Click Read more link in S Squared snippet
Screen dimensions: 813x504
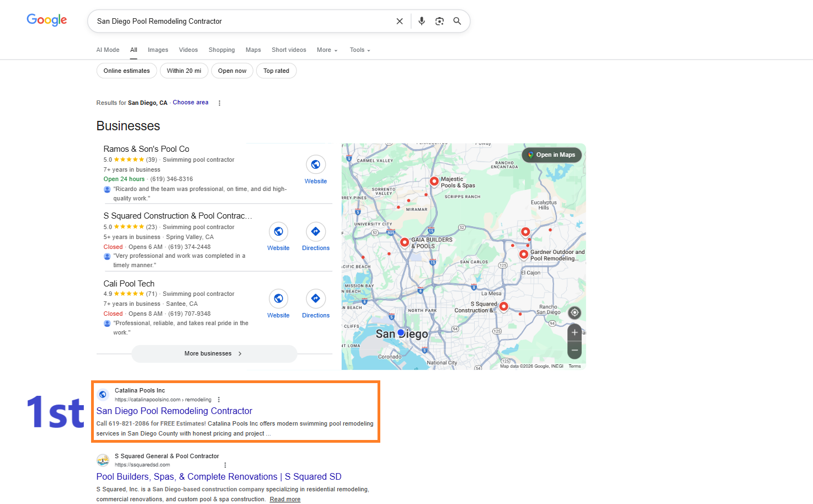pyautogui.click(x=285, y=499)
